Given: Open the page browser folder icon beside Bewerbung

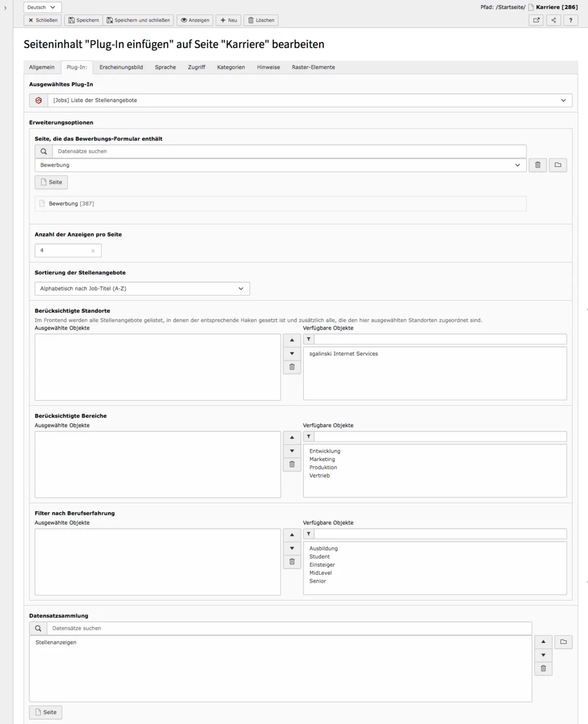Looking at the screenshot, I should tap(558, 165).
